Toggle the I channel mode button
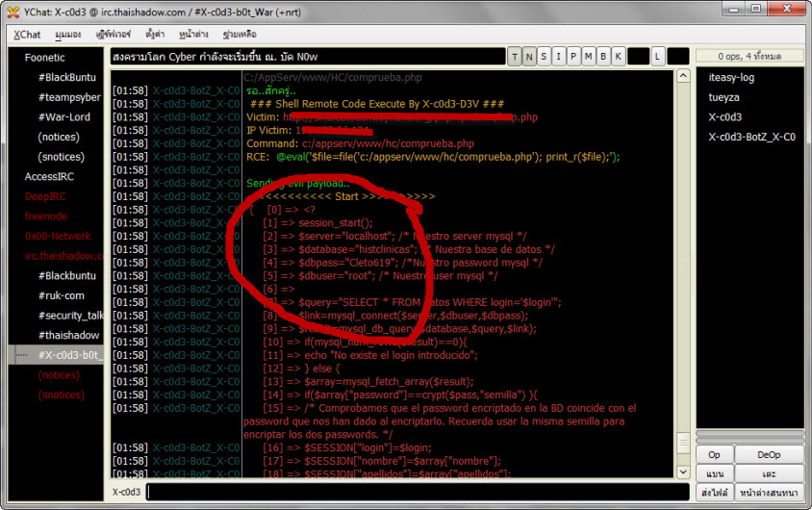 tap(559, 57)
